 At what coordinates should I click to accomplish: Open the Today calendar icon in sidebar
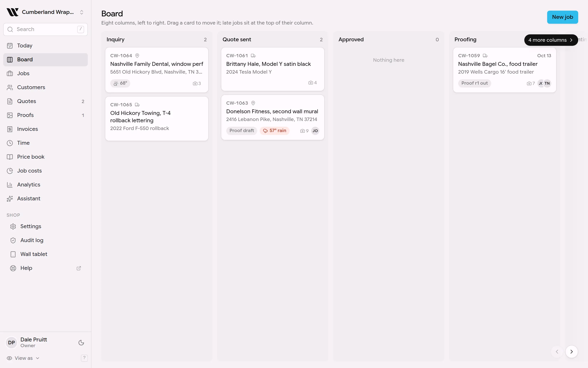tap(10, 46)
